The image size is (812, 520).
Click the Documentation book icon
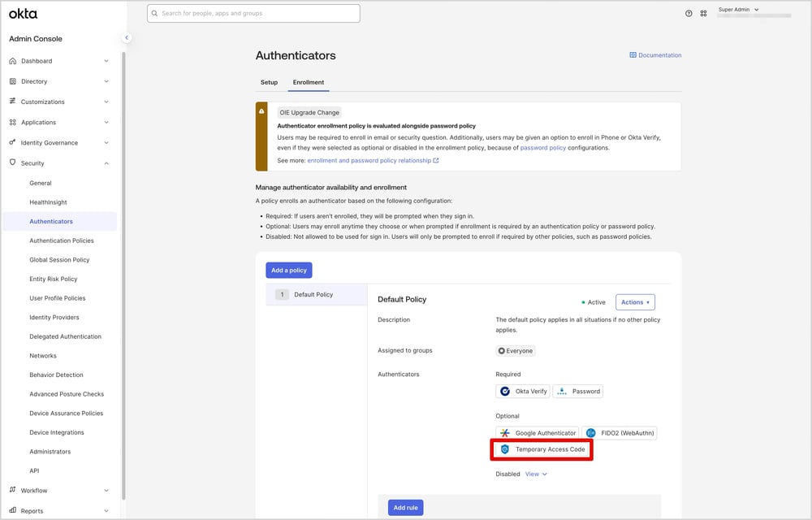point(633,55)
